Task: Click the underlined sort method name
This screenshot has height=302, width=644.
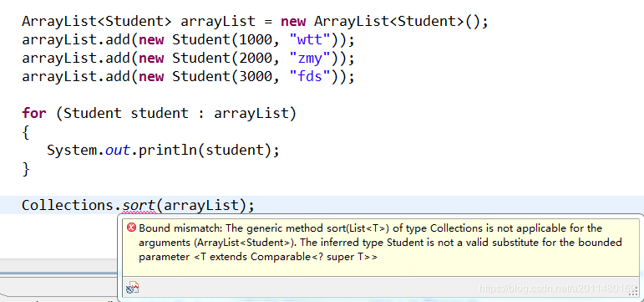Action: (139, 204)
